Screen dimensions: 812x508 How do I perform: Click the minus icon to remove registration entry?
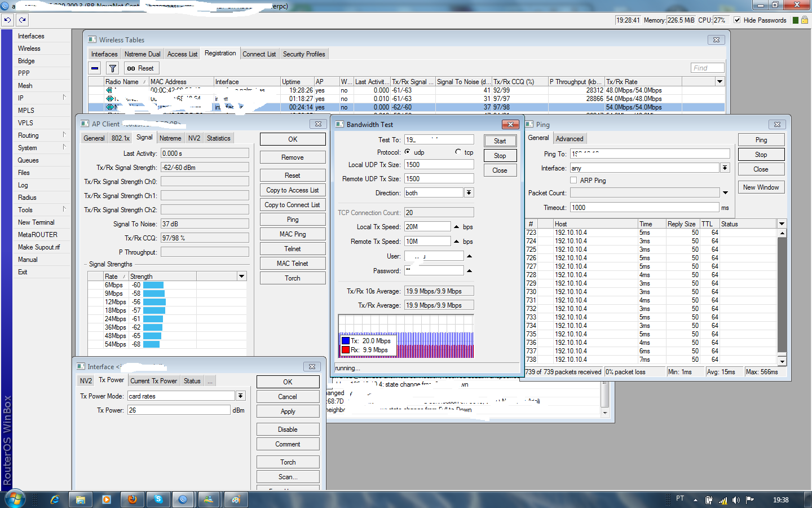94,67
